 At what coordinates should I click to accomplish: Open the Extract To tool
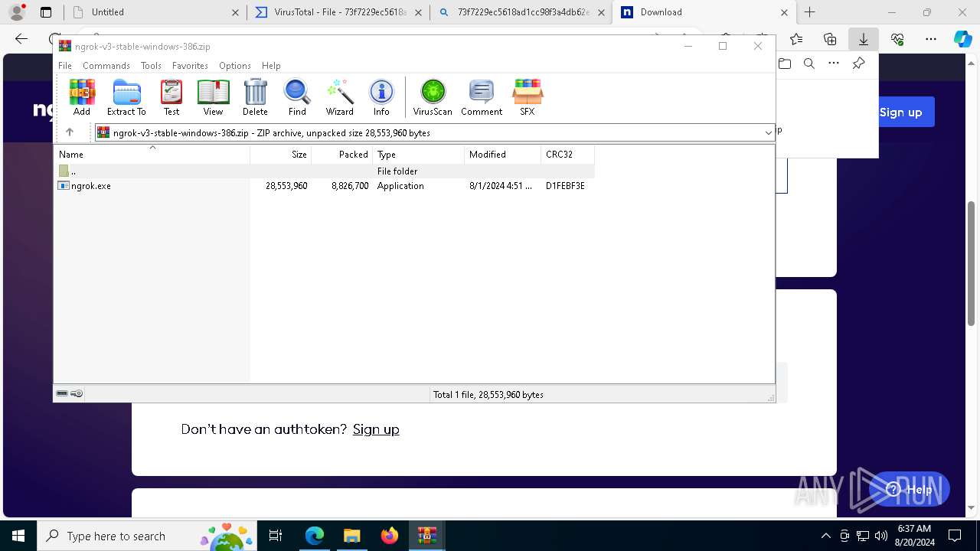click(126, 97)
